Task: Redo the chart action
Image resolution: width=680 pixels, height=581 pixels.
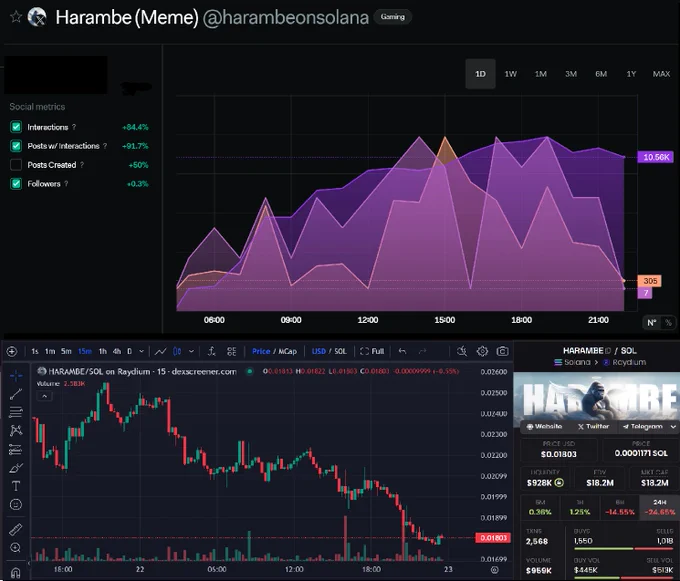Action: (x=422, y=351)
